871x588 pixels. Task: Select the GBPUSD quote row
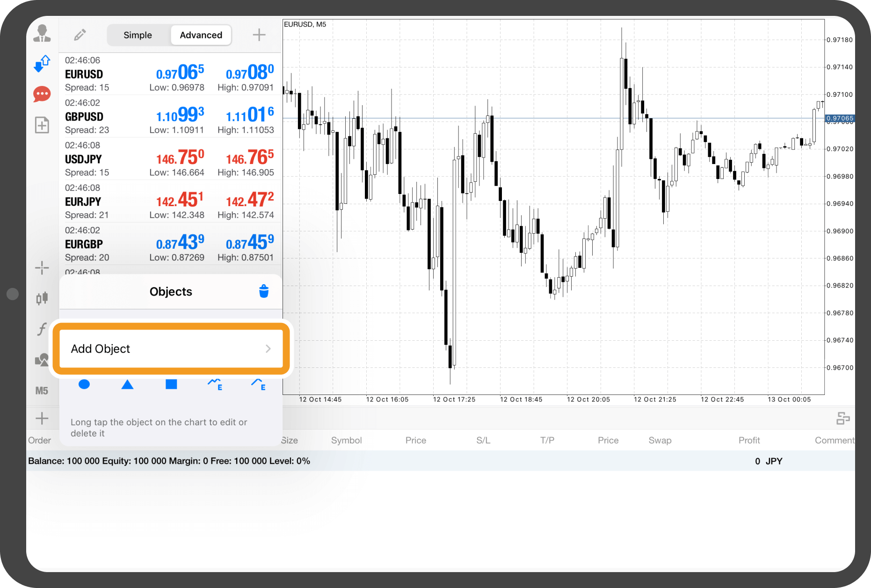[169, 116]
